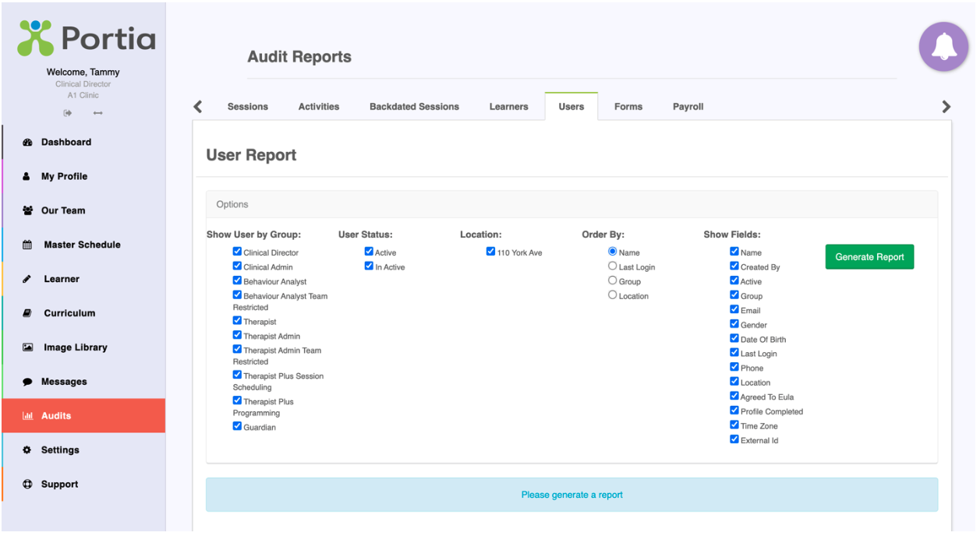Image resolution: width=980 pixels, height=536 pixels.
Task: Click the Portia logo
Action: point(86,40)
